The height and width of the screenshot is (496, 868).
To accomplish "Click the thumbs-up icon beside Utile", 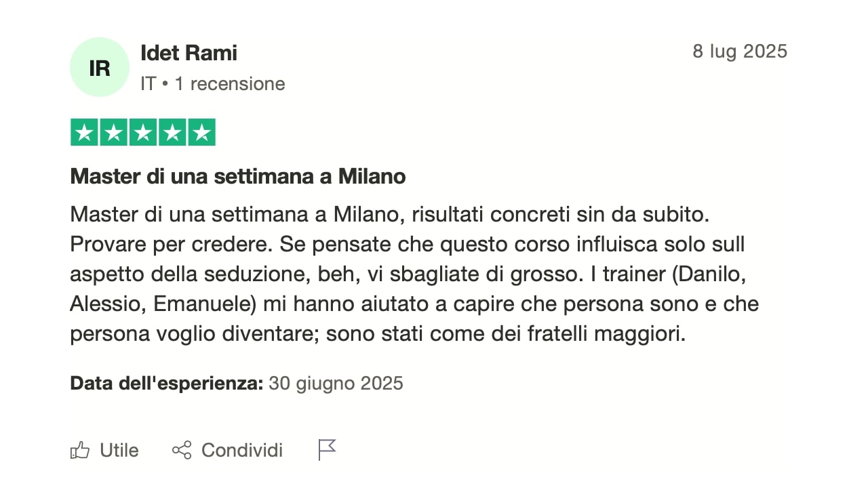I will coord(80,451).
